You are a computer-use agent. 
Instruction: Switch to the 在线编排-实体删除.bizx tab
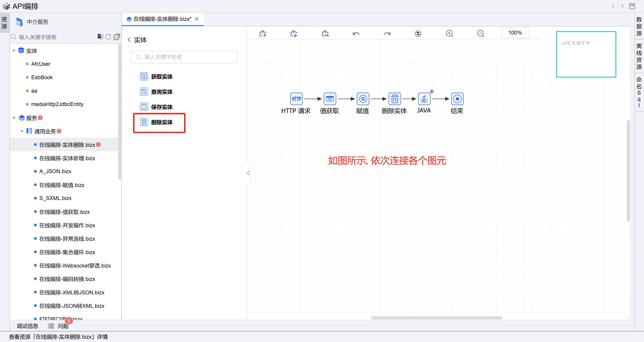pos(162,19)
